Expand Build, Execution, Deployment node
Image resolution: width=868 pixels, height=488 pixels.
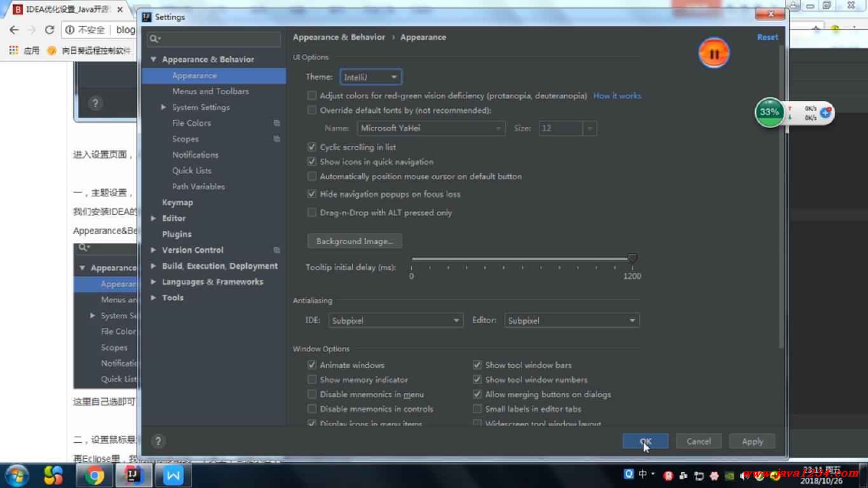[153, 266]
